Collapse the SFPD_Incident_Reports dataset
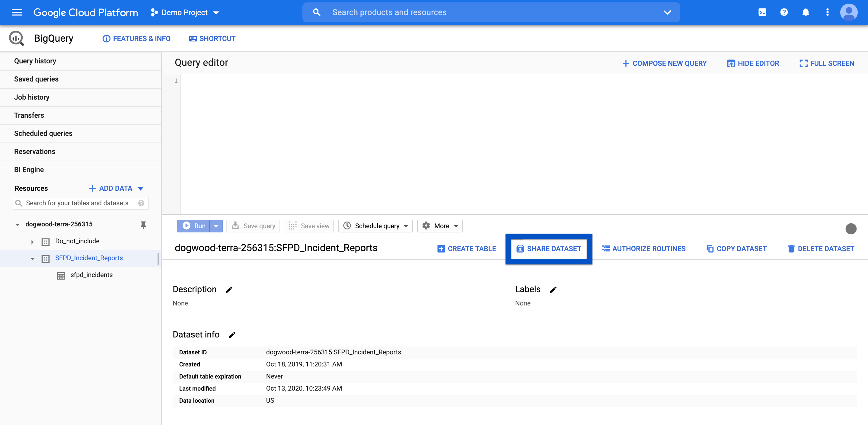Image resolution: width=868 pixels, height=425 pixels. pyautogui.click(x=32, y=258)
